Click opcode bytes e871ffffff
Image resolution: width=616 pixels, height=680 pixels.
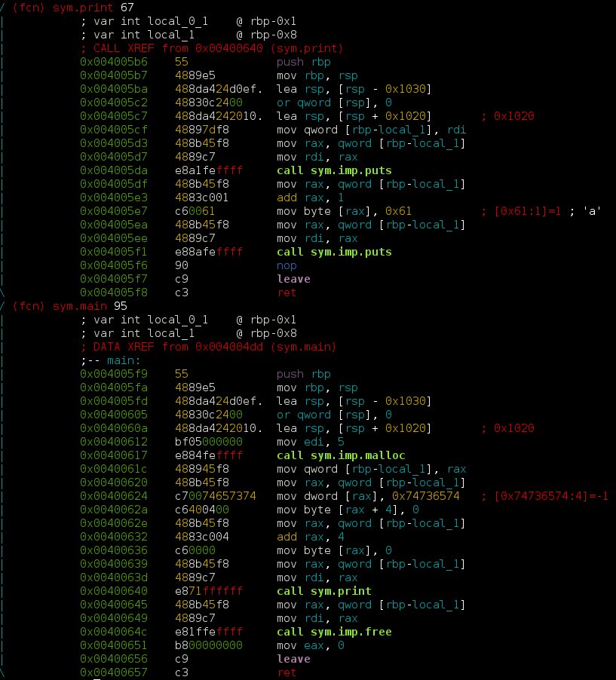pyautogui.click(x=209, y=591)
